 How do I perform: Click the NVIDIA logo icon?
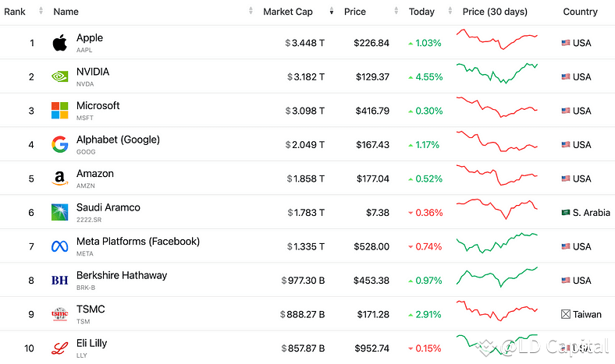pyautogui.click(x=59, y=76)
